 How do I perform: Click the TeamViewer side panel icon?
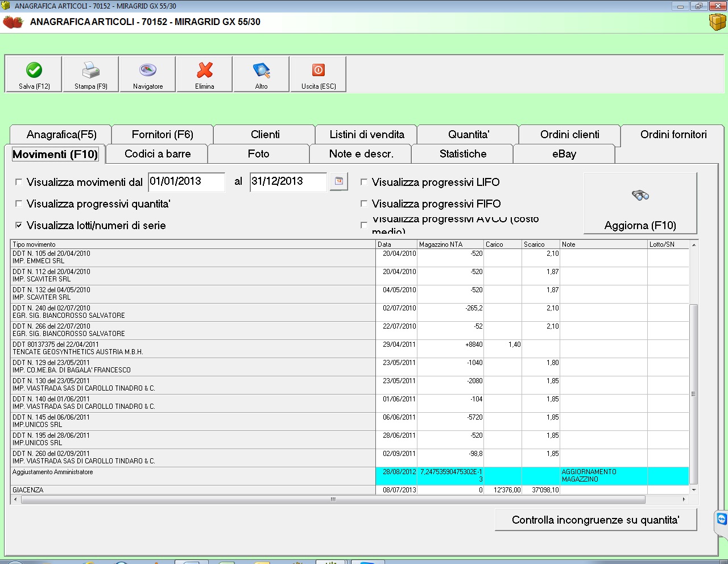pyautogui.click(x=722, y=519)
